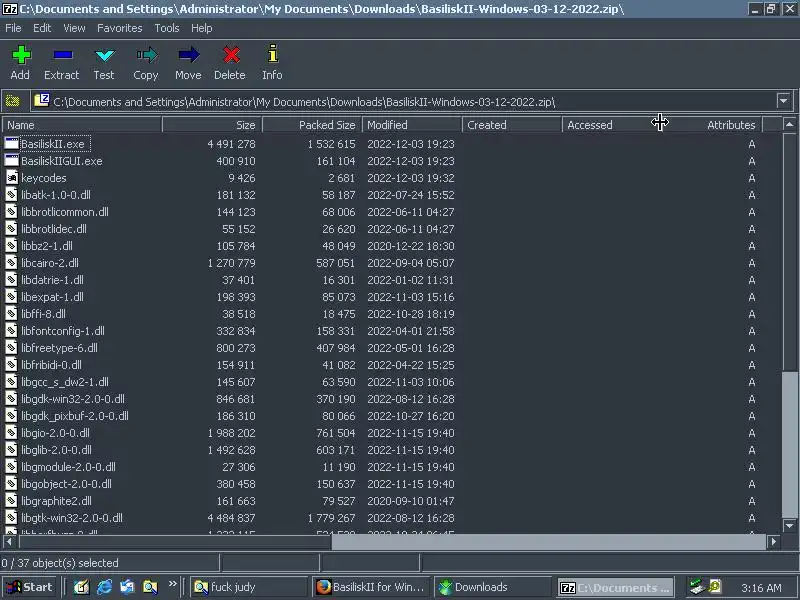Select the BasiliskII.exe file icon
This screenshot has height=600, width=800.
pyautogui.click(x=11, y=144)
